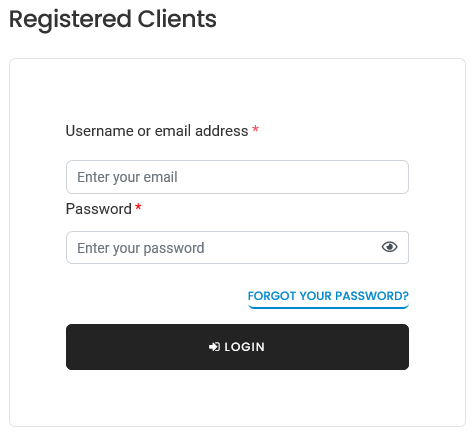
Task: Click the red asterisk beside the Username label
Action: [256, 129]
